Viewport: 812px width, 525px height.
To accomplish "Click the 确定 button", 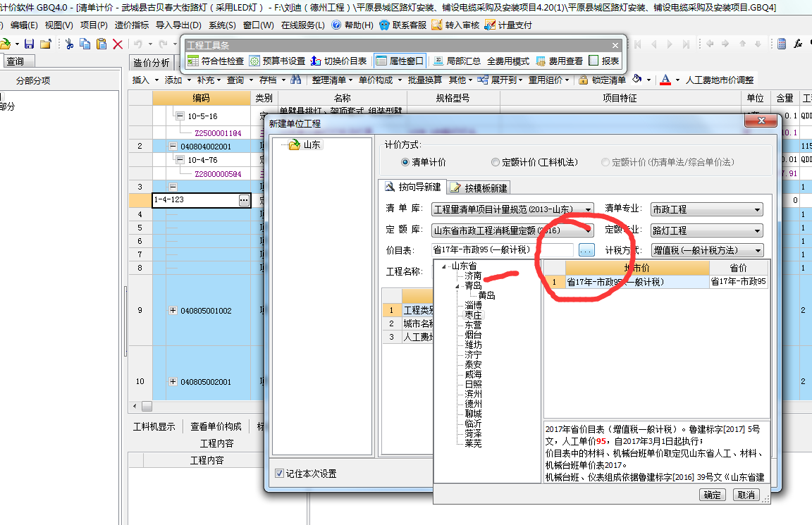I will 713,494.
